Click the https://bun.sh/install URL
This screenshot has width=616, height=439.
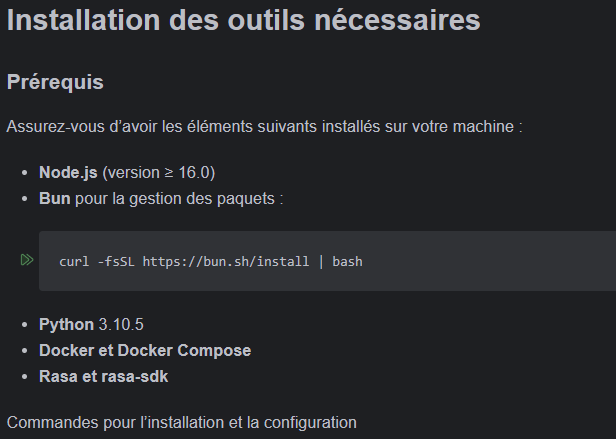[x=226, y=262]
